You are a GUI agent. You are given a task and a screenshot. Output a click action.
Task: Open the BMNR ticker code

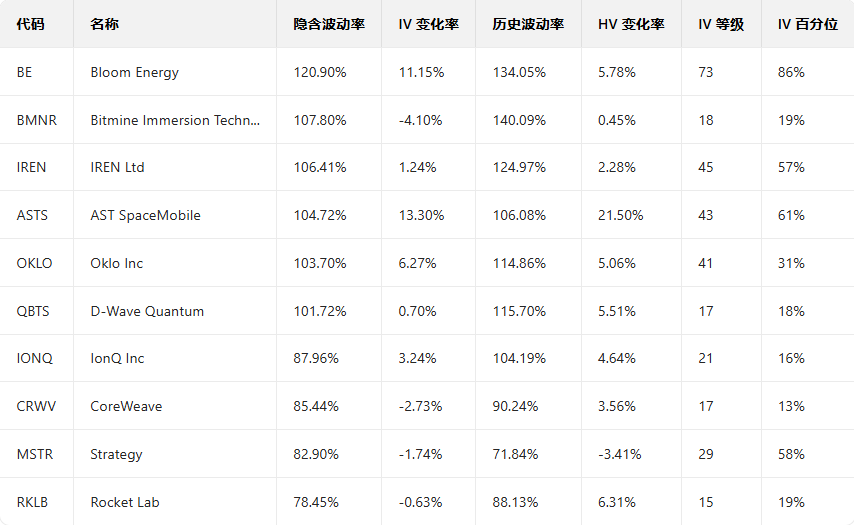click(37, 120)
